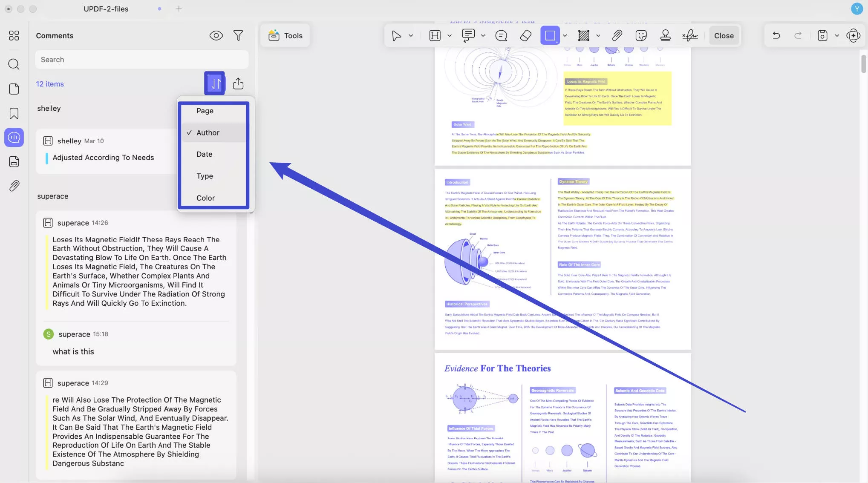The image size is (868, 483).
Task: Toggle comment visibility eye icon
Action: (x=216, y=36)
